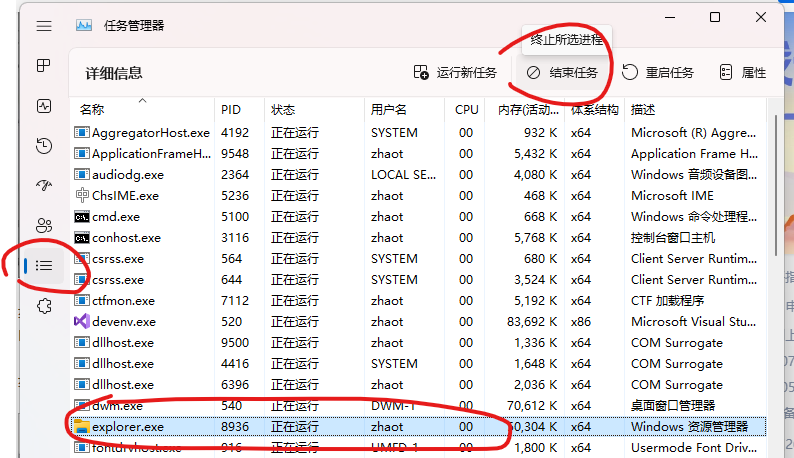Select the ChsIME.exe process row
The height and width of the screenshot is (458, 794).
click(x=418, y=196)
